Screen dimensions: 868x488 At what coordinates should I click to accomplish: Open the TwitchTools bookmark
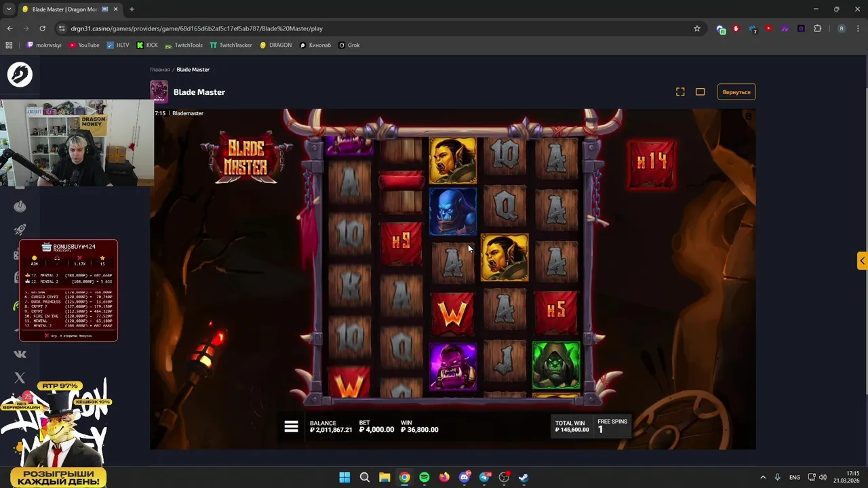coord(184,45)
